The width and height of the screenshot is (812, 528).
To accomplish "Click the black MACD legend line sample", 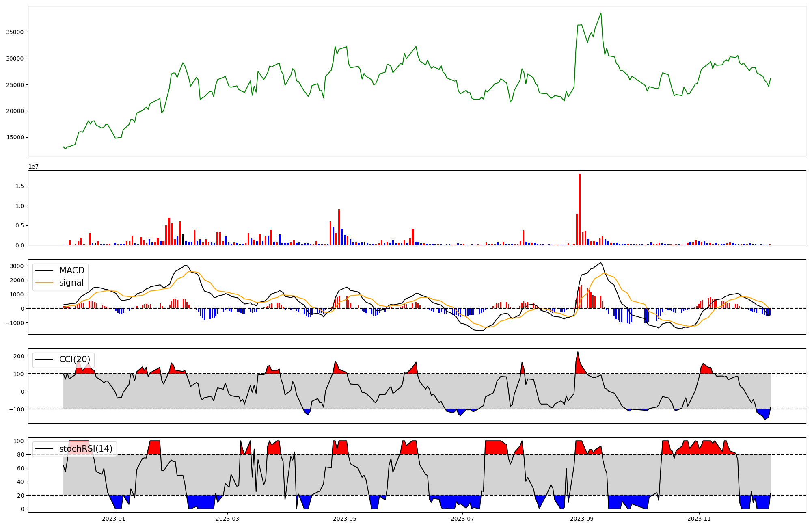I will coord(44,270).
